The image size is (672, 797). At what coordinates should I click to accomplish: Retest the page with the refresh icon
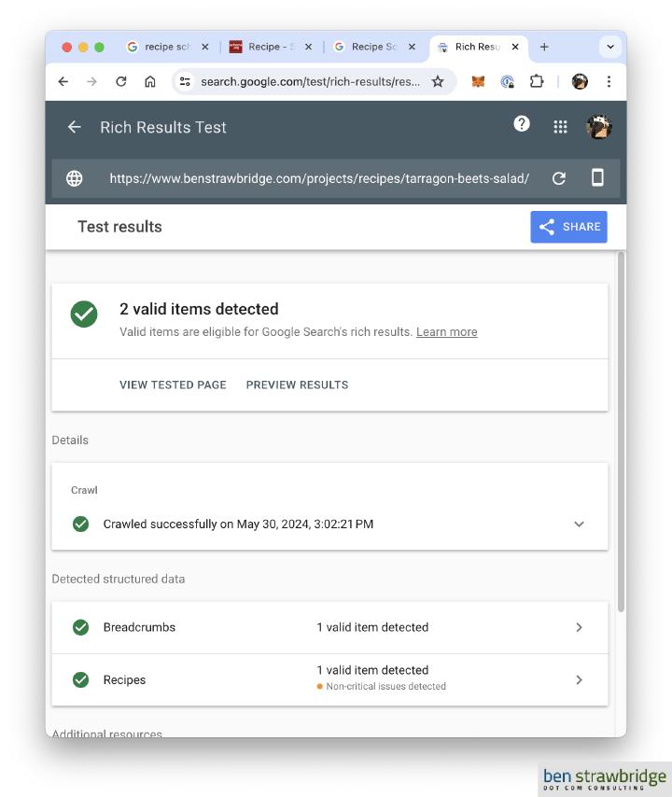[558, 177]
